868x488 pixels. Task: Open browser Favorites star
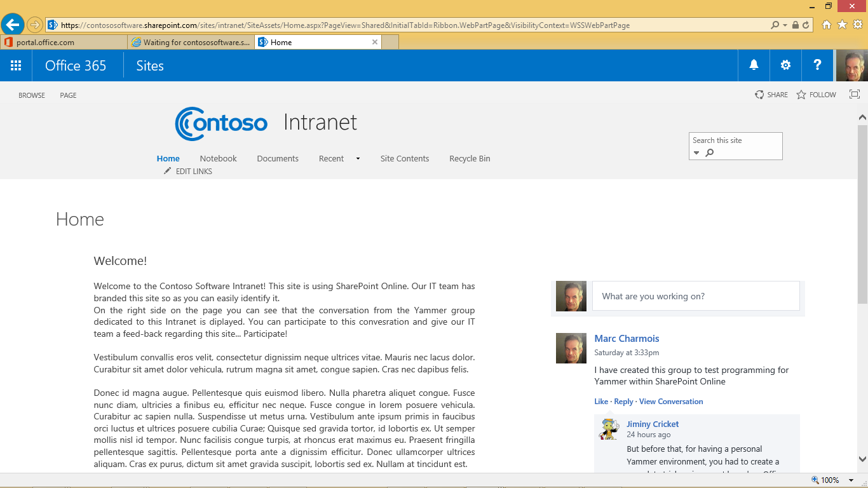(842, 25)
